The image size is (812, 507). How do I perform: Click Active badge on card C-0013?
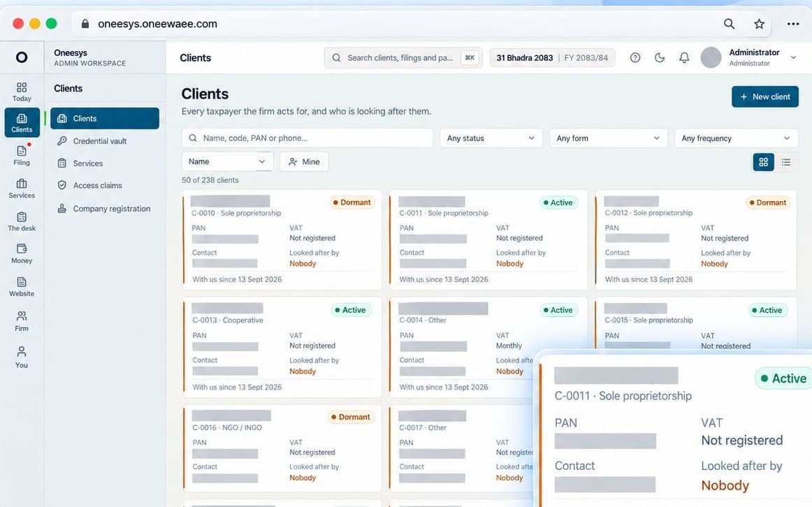(351, 310)
